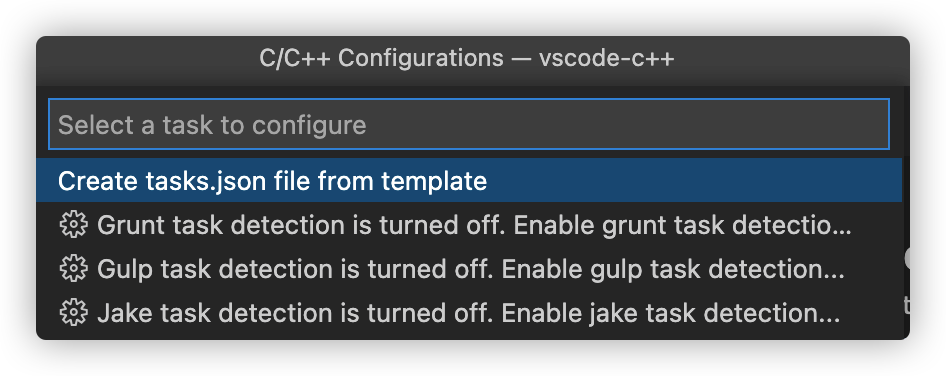The image size is (946, 376).
Task: Click the gear icon beside Gulp task detection
Action: tap(74, 269)
